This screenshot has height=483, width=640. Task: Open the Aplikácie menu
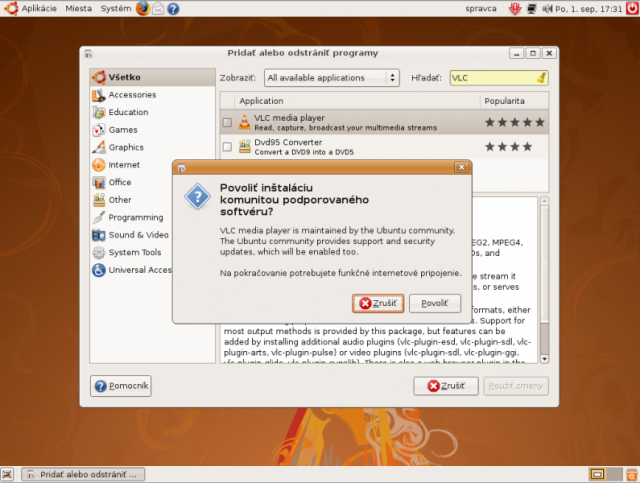[39, 8]
